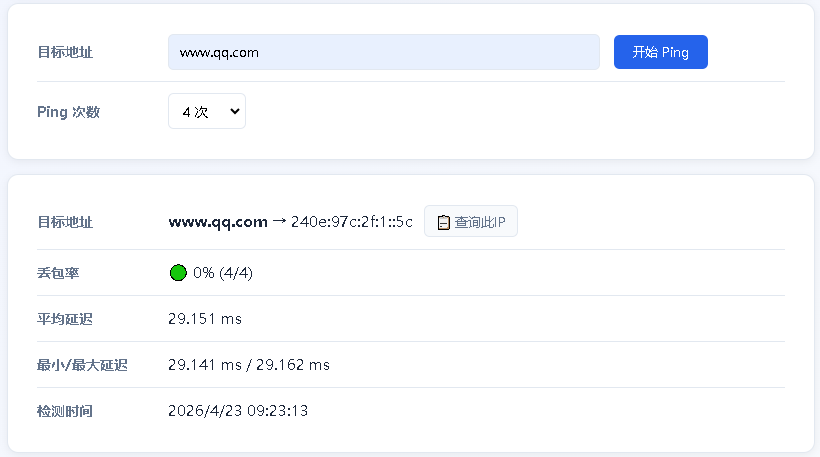Click the bold www.qq.com text in the results
This screenshot has height=457, width=820.
coord(218,222)
